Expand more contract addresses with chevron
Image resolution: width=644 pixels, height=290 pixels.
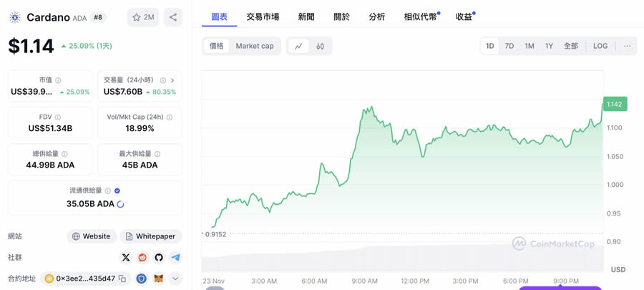click(175, 279)
